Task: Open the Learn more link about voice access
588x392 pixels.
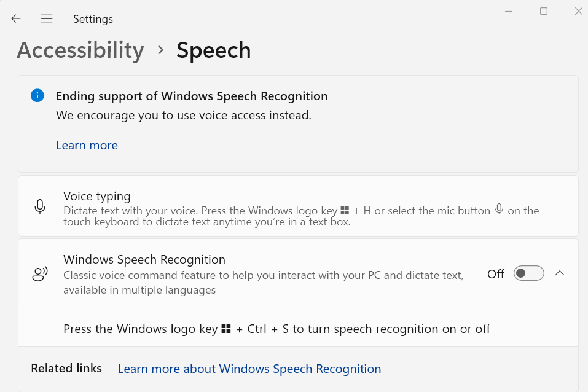Action: coord(87,145)
